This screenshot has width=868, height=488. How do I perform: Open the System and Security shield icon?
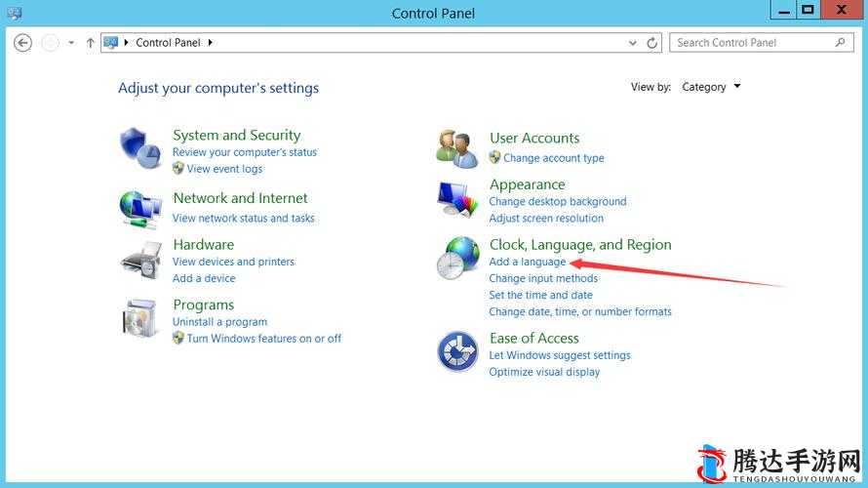[140, 148]
